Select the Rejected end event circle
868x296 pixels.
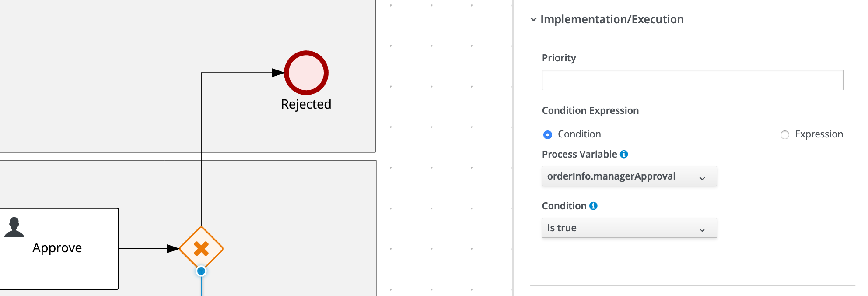point(306,73)
